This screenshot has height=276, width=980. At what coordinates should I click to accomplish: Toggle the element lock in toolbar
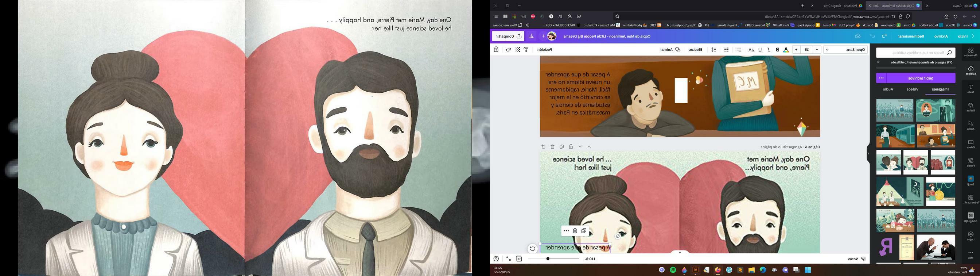click(496, 50)
